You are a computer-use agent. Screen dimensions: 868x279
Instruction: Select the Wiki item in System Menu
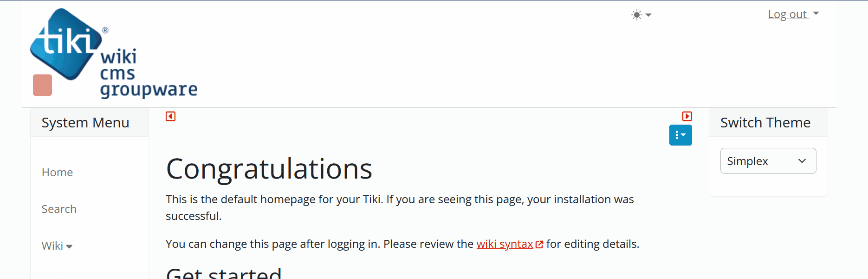tap(52, 246)
